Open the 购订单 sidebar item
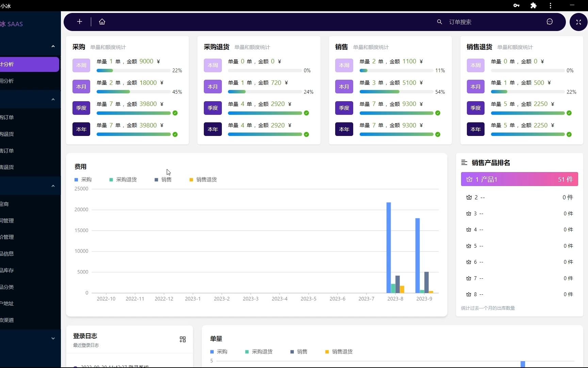This screenshot has height=368, width=588. 30,118
